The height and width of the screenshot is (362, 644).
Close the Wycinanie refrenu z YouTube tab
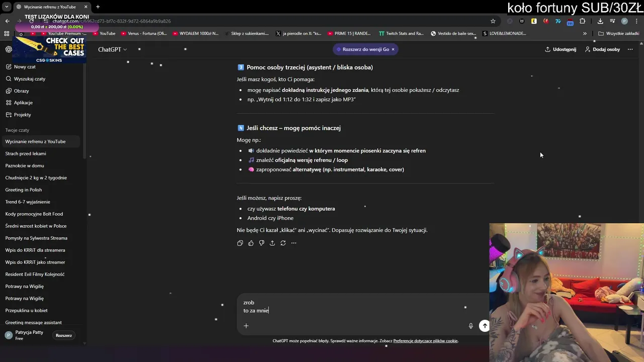86,7
